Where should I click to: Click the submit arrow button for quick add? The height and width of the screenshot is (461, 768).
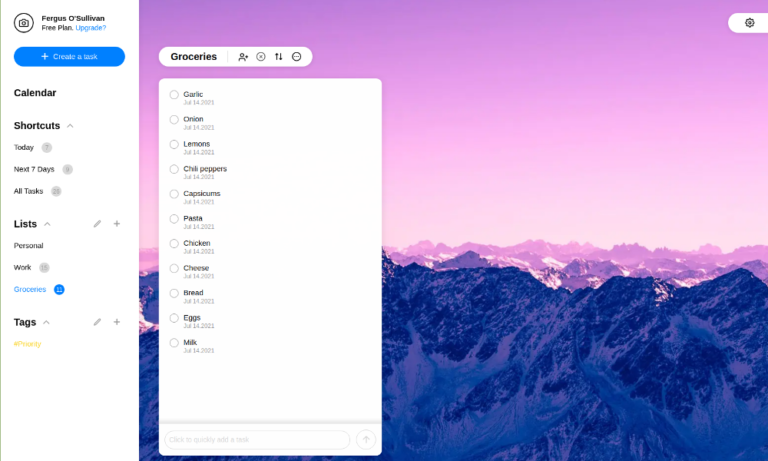(x=366, y=439)
